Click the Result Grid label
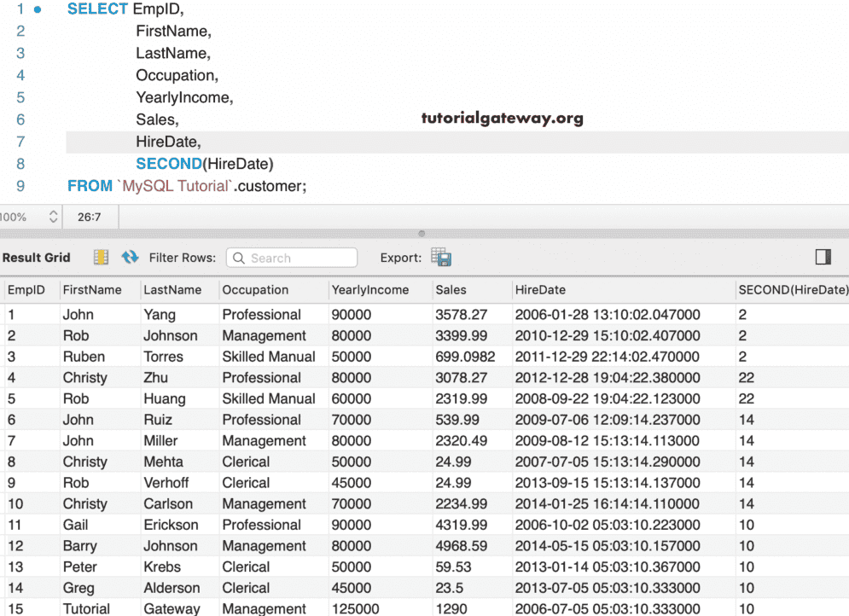Screen dimensions: 849x616 pyautogui.click(x=37, y=258)
